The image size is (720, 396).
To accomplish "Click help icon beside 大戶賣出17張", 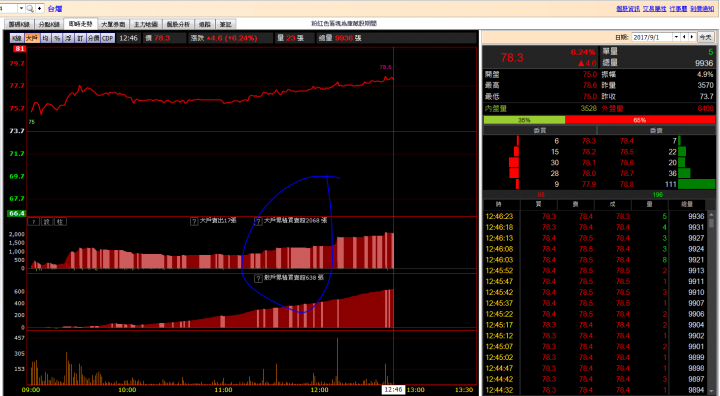I will (x=194, y=222).
